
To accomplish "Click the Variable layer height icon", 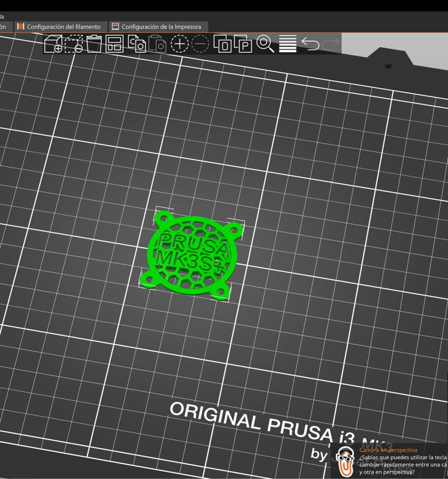I will click(287, 44).
